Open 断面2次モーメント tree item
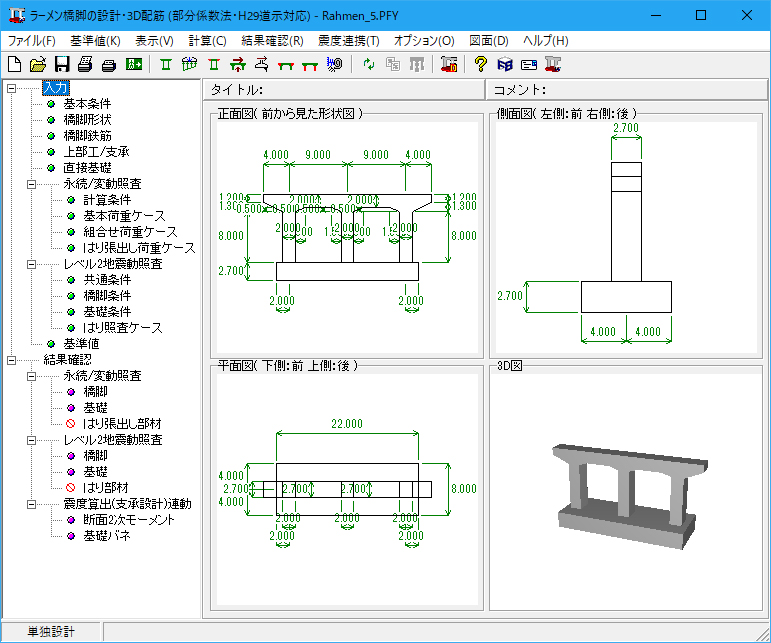This screenshot has height=643, width=771. coord(129,520)
